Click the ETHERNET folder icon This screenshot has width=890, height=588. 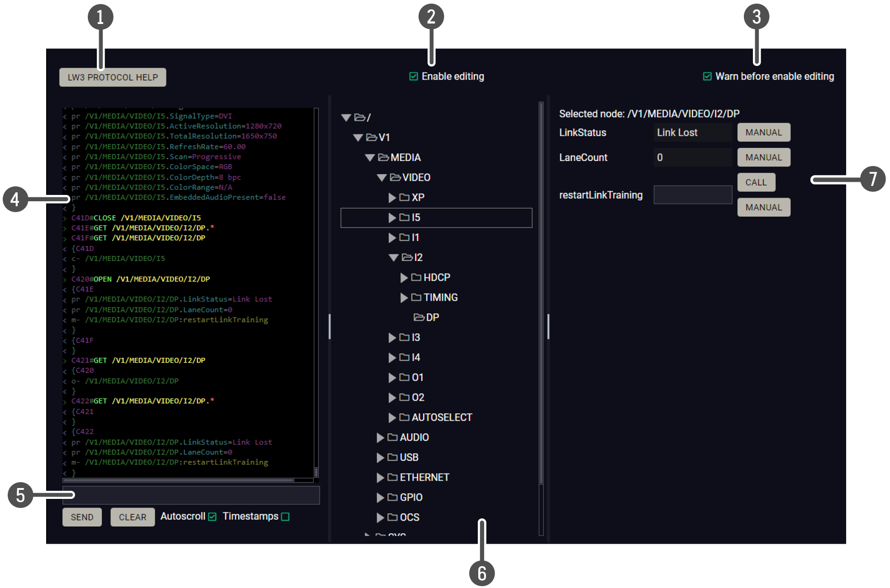[x=392, y=477]
